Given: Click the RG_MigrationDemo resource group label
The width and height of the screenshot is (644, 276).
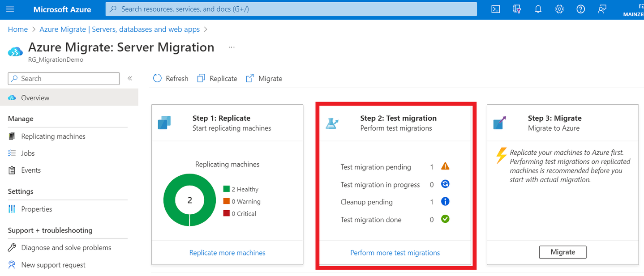Looking at the screenshot, I should (56, 59).
